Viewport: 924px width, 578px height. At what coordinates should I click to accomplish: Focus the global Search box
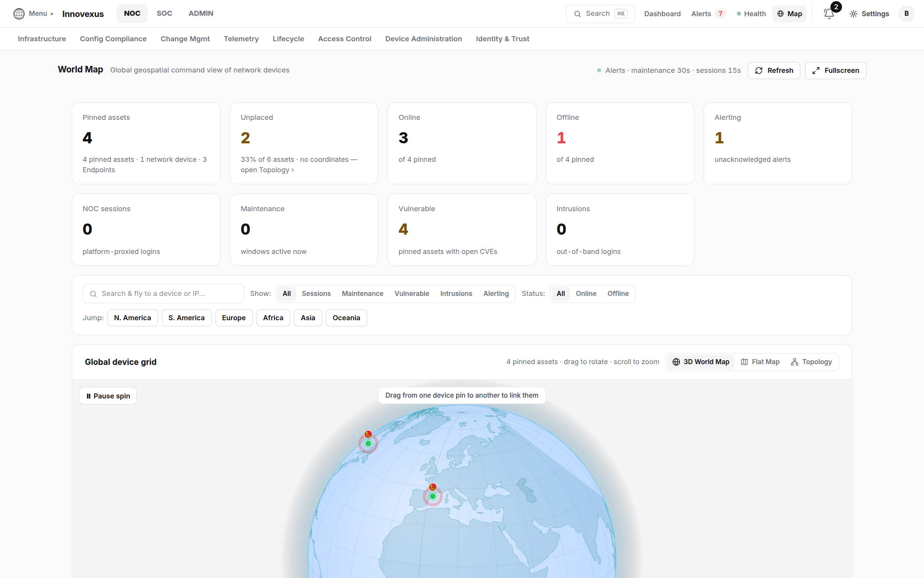(x=600, y=14)
